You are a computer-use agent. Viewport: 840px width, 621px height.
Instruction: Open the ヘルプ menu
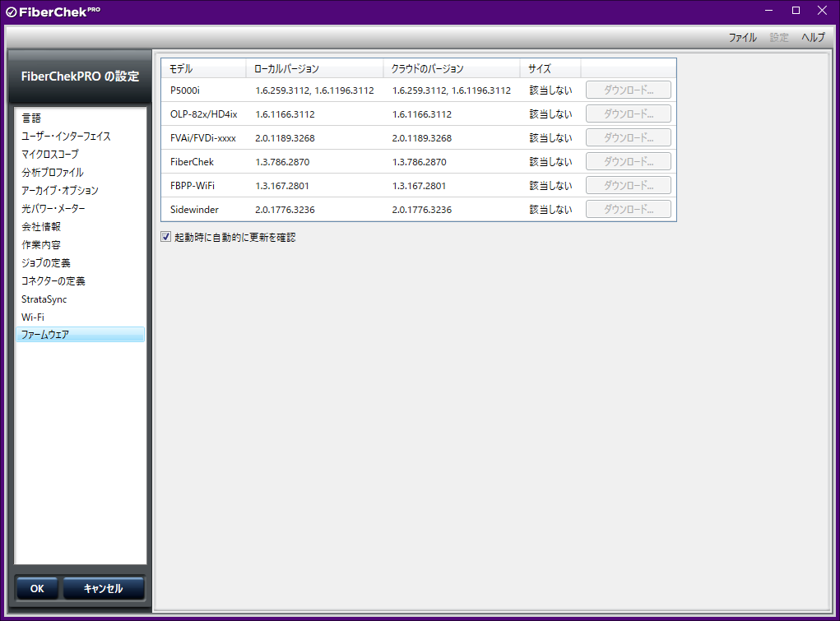813,38
